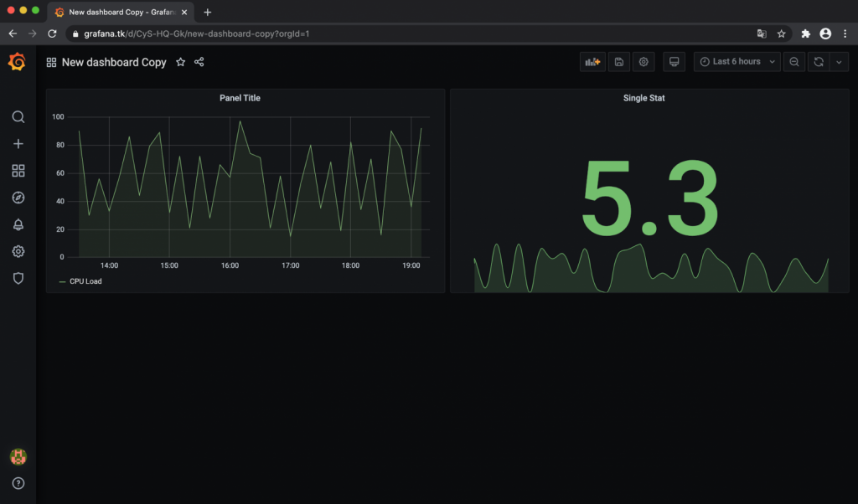Screen dimensions: 858x504
Task: Click the Grafana logo home icon
Action: pyautogui.click(x=18, y=63)
